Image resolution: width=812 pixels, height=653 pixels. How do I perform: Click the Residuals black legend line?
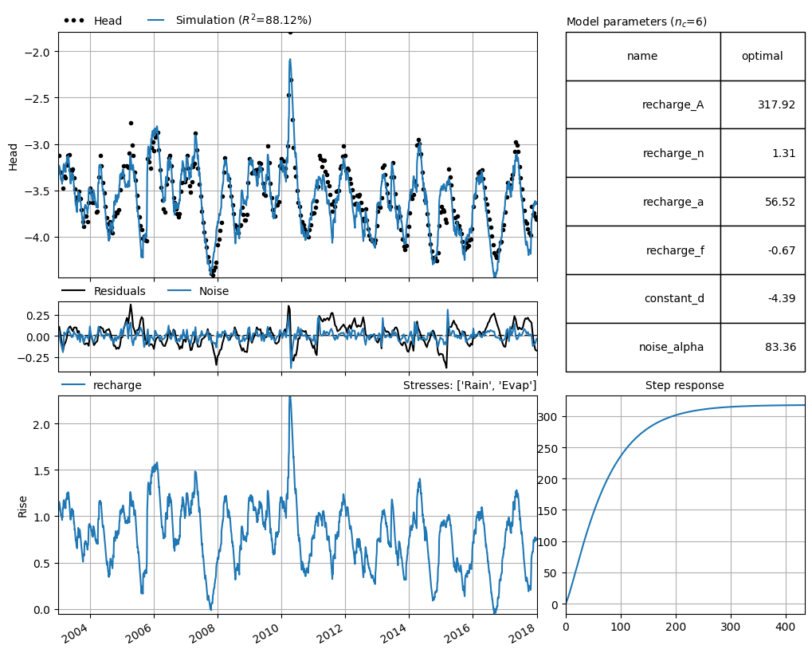[73, 291]
